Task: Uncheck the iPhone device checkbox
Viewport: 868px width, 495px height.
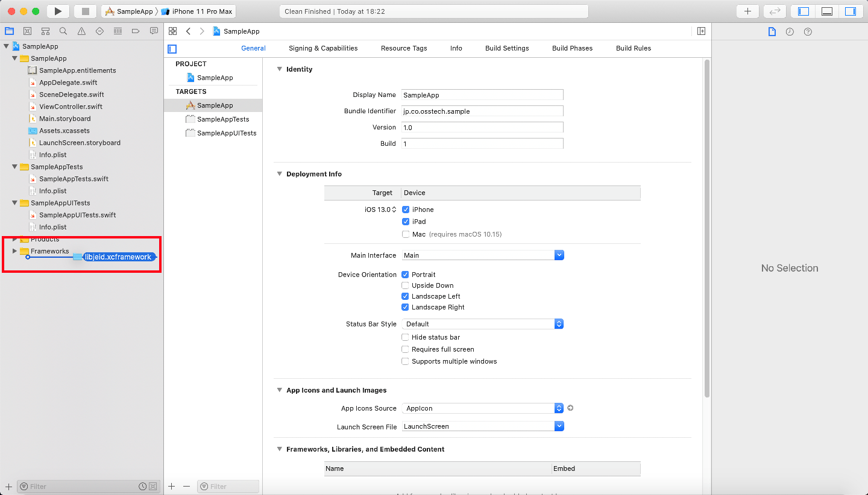Action: click(406, 210)
